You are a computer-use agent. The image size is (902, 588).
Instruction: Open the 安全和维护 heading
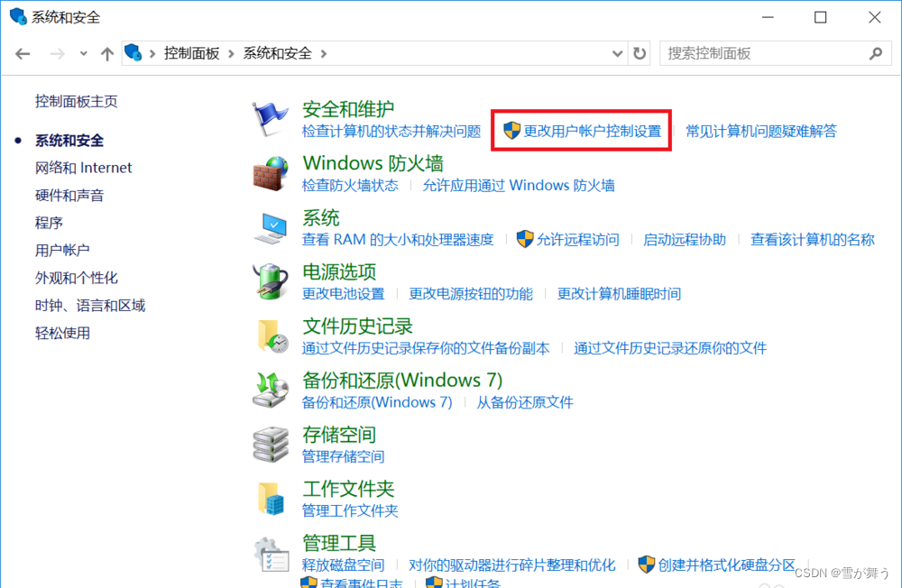tap(348, 109)
